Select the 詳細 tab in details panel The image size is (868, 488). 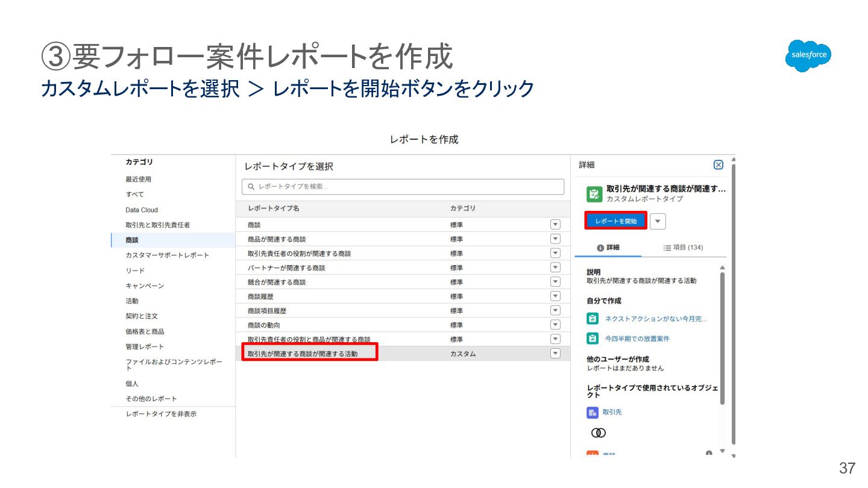[608, 248]
